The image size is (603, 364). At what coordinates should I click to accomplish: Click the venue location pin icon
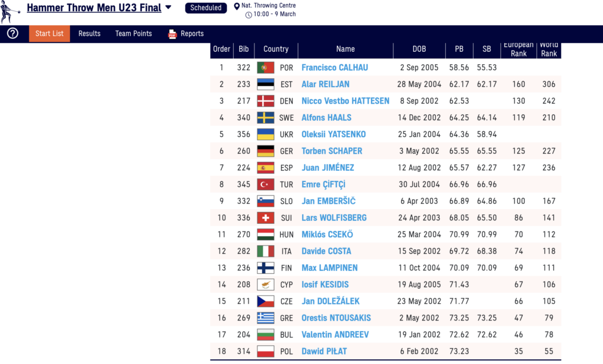coord(237,6)
